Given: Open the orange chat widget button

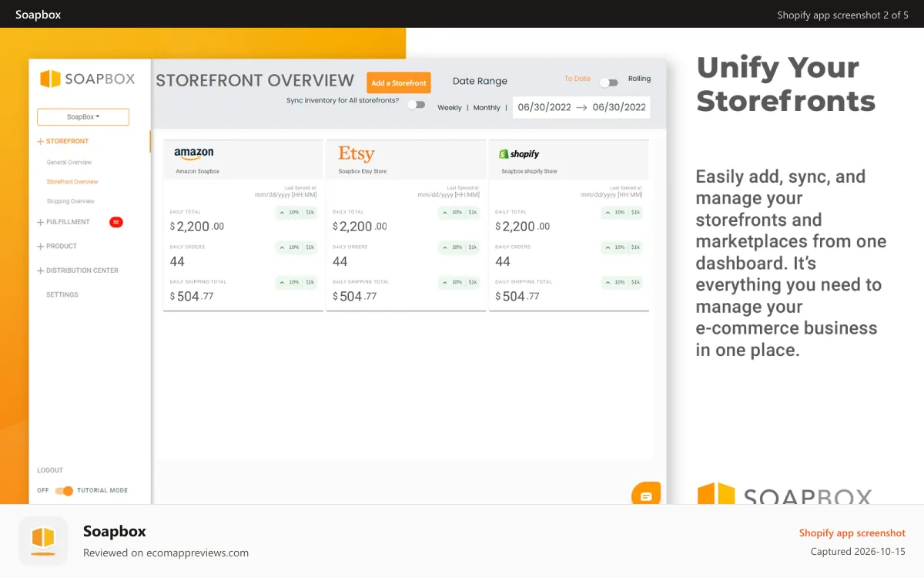Looking at the screenshot, I should coord(646,494).
